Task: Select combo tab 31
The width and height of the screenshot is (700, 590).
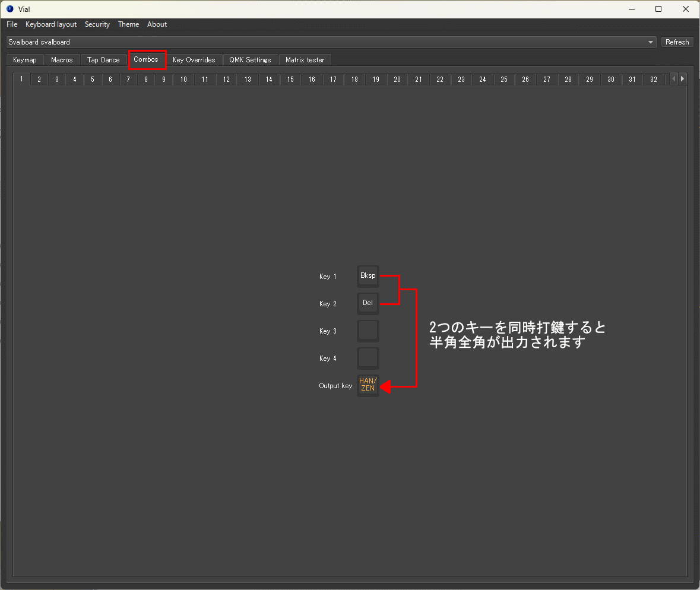Action: pos(632,80)
